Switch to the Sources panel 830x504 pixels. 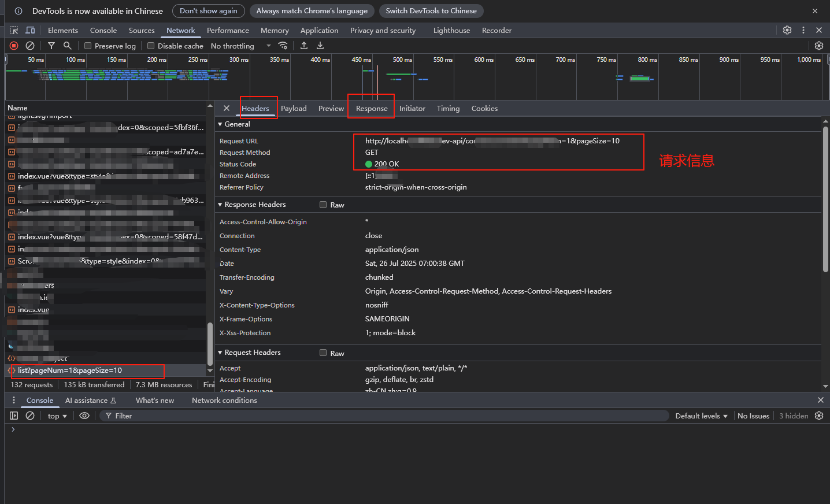tap(142, 30)
